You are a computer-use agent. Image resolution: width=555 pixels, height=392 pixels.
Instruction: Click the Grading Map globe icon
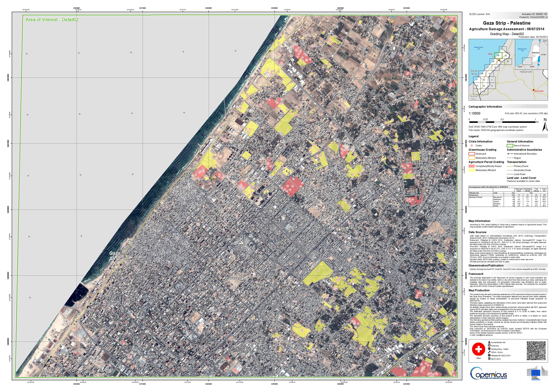[489, 349]
